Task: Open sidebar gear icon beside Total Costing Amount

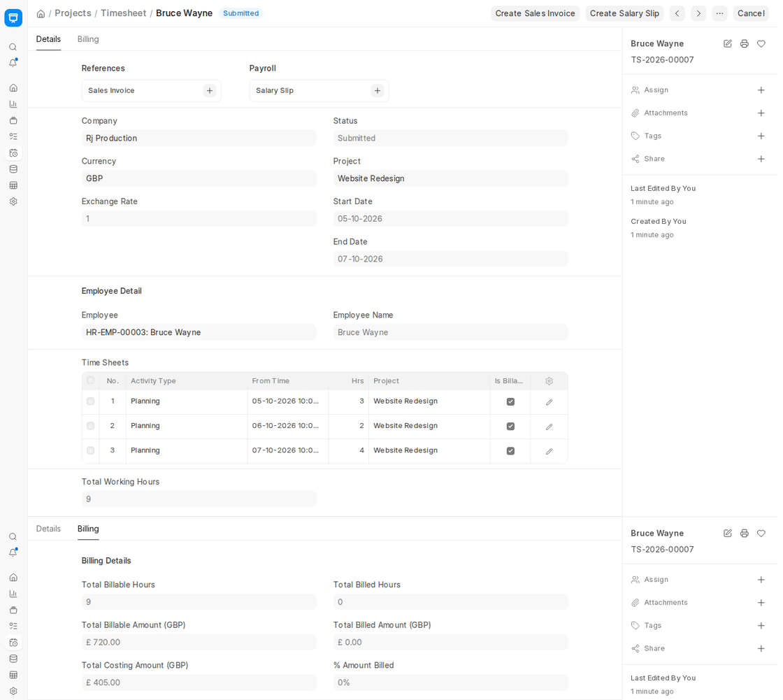Action: 13,691
